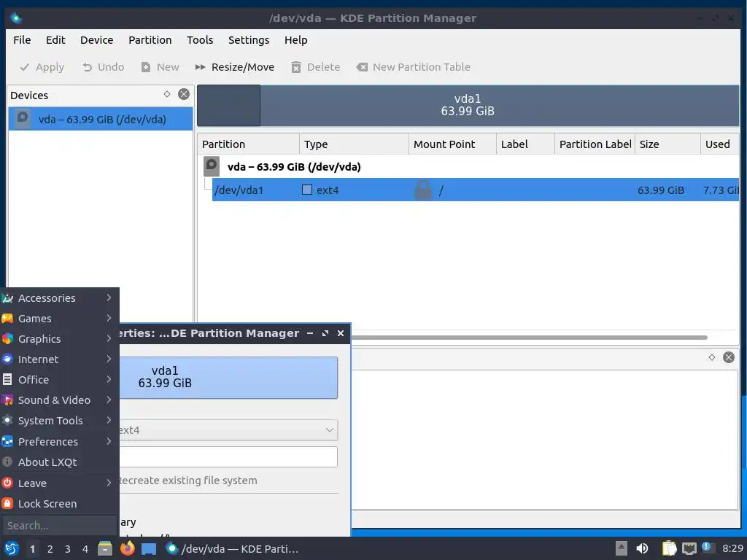Open the Settings menu
Screen dimensions: 747x560
[x=249, y=40]
